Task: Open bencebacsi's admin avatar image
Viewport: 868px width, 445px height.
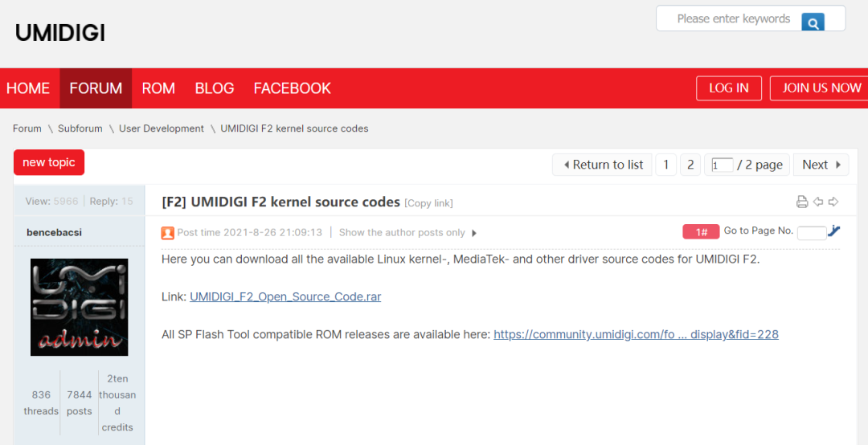Action: pos(79,307)
